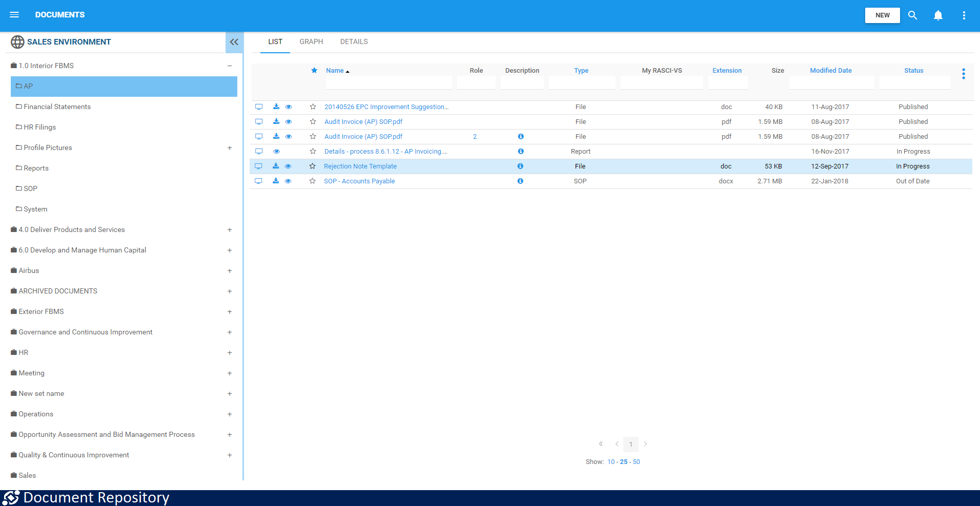Open the notifications bell
Viewport: 980px width, 506px height.
tap(938, 15)
